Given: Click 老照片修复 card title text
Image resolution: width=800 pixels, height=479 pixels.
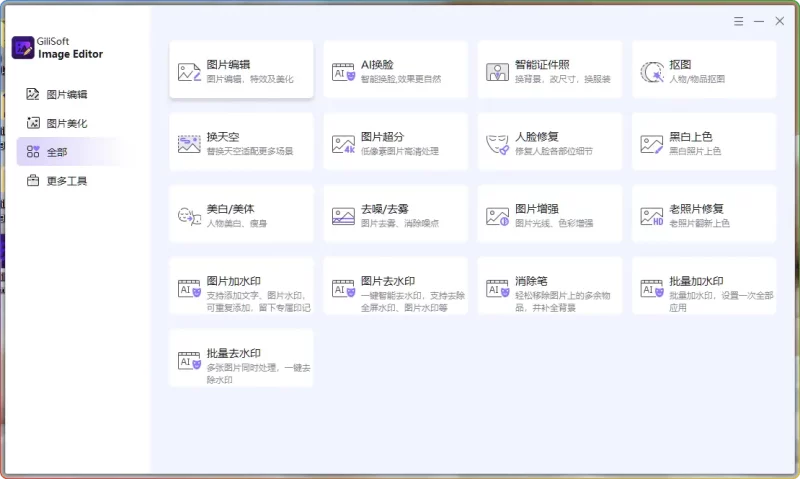Looking at the screenshot, I should coord(696,209).
